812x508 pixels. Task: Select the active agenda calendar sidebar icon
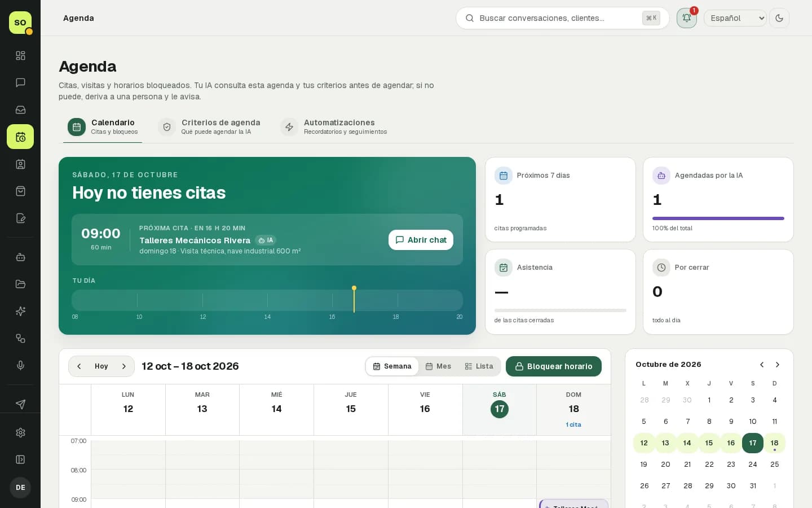point(20,137)
